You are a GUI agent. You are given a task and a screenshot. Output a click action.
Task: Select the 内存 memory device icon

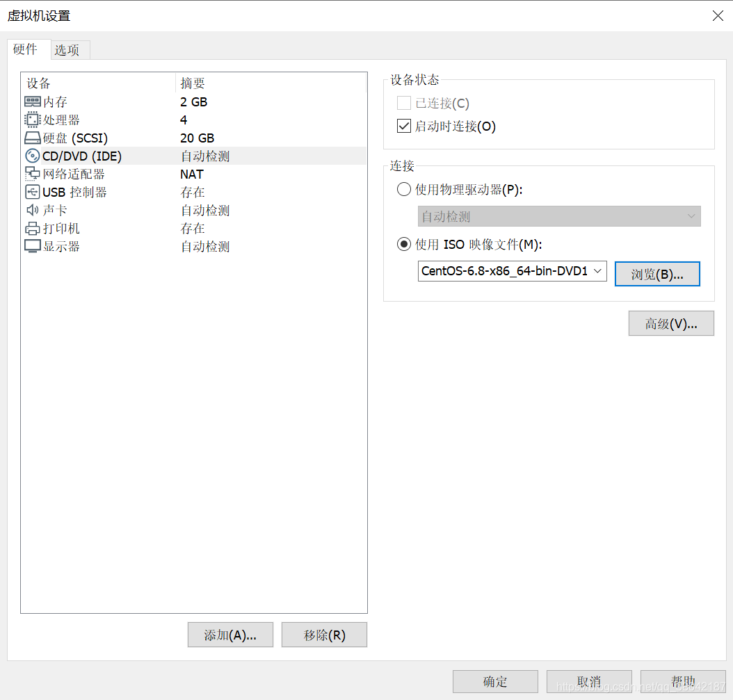click(x=32, y=101)
